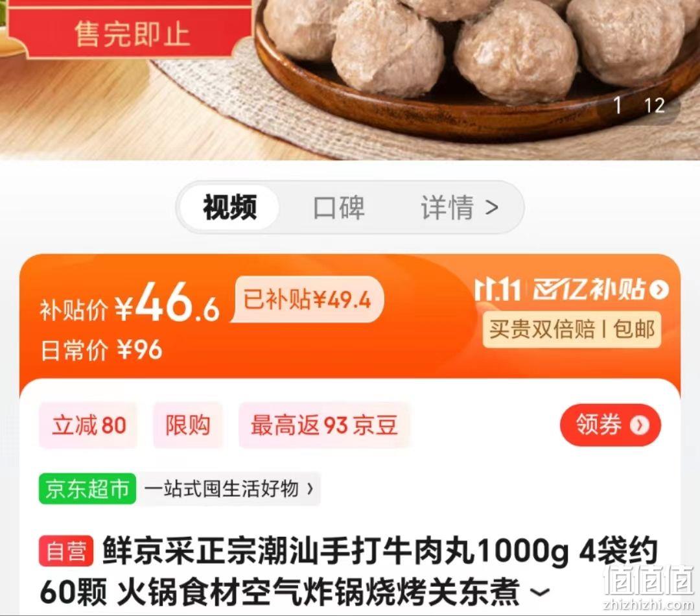Viewport: 700px width, 616px height.
Task: Open 详情 product details tab
Action: pyautogui.click(x=447, y=207)
